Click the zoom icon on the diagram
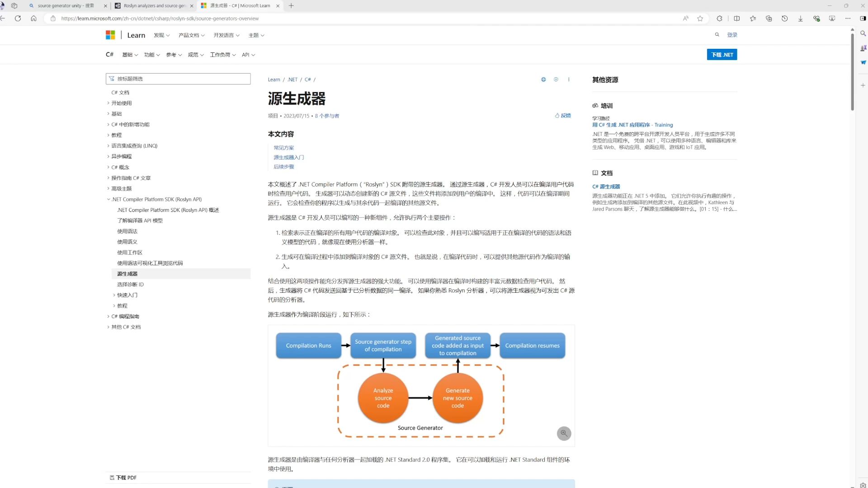Viewport: 868px width, 488px height. point(563,433)
